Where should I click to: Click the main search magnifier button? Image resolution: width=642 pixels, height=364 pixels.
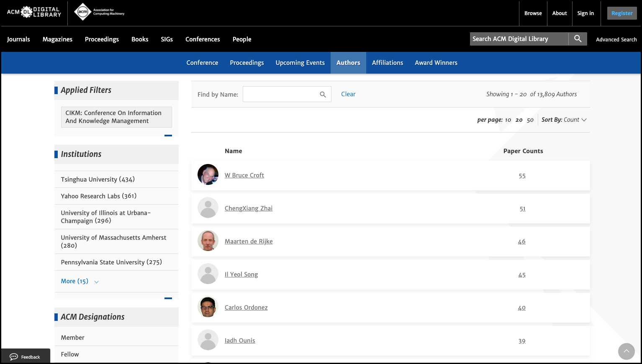point(578,39)
